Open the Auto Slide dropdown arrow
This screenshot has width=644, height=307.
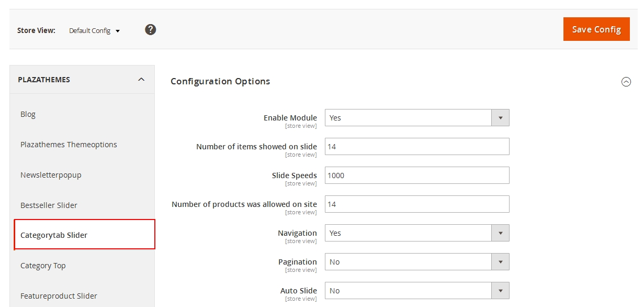(x=501, y=290)
